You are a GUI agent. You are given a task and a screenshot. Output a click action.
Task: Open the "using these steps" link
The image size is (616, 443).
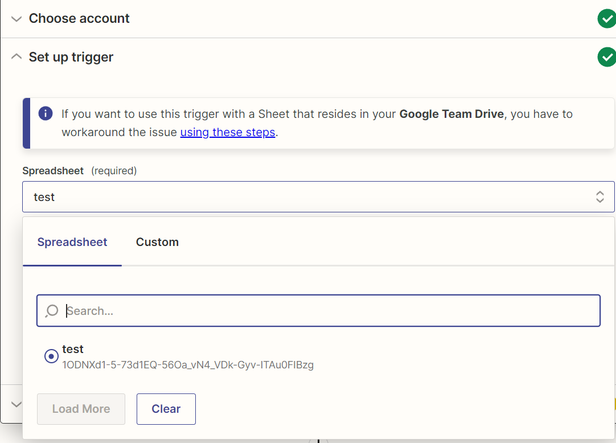[x=227, y=132]
